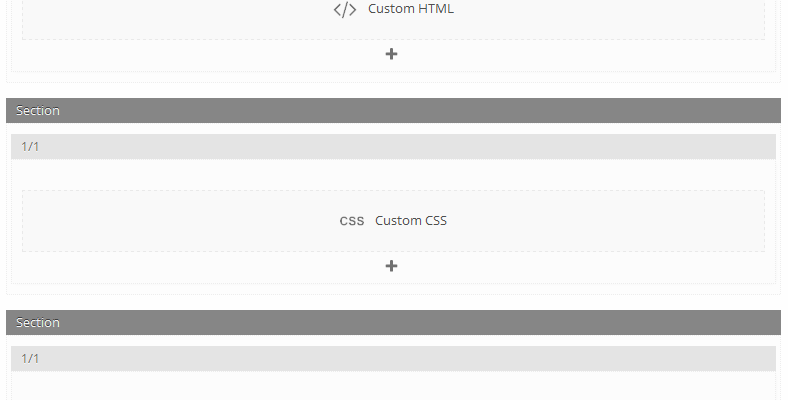Click the '1/1' label in Custom CSS section
This screenshot has height=400, width=788.
click(30, 147)
